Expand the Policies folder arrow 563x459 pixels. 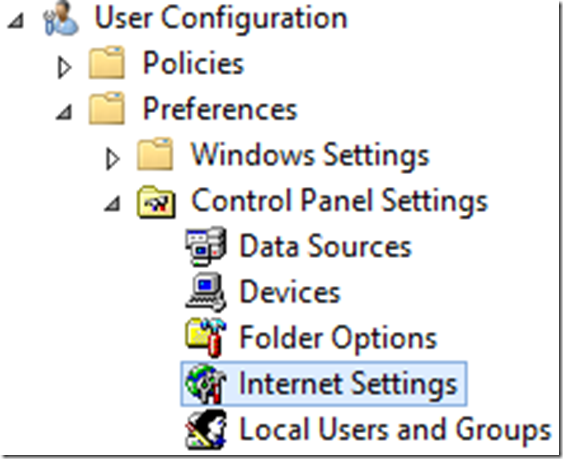64,67
